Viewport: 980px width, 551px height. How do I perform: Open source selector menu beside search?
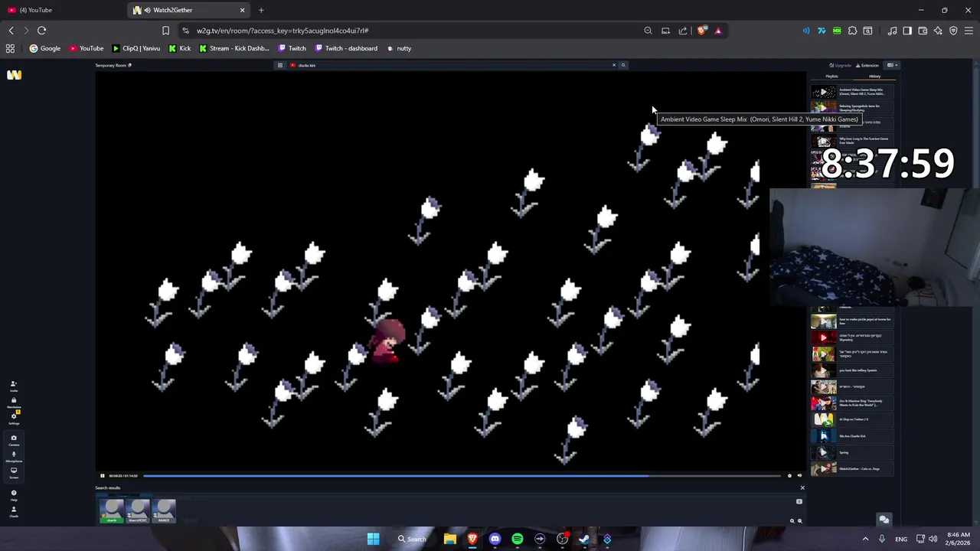pyautogui.click(x=280, y=65)
